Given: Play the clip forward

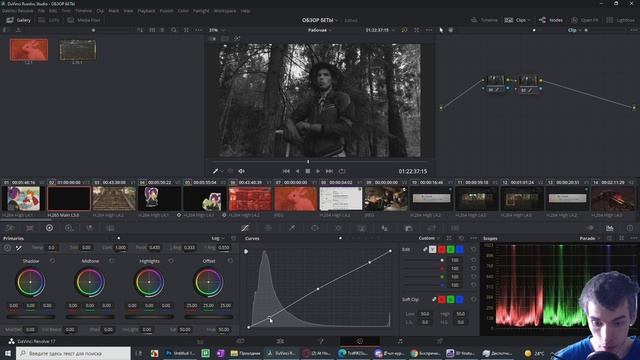Looking at the screenshot, I should (318, 171).
